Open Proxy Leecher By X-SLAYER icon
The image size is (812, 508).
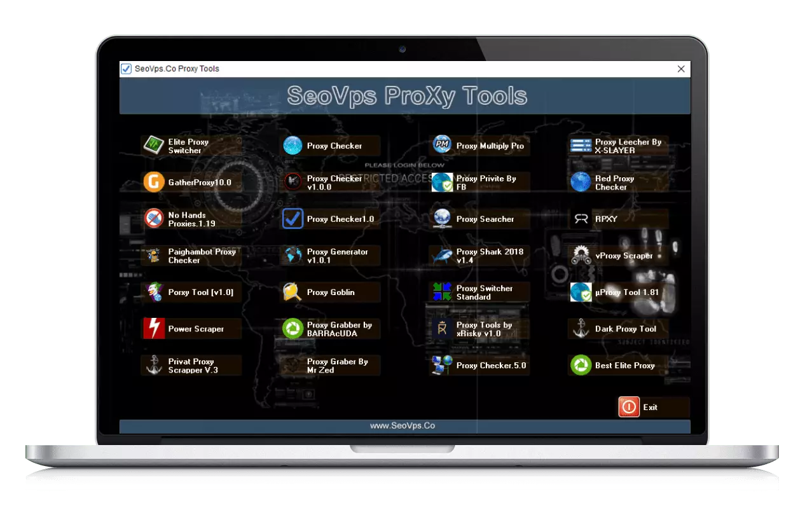click(x=581, y=146)
